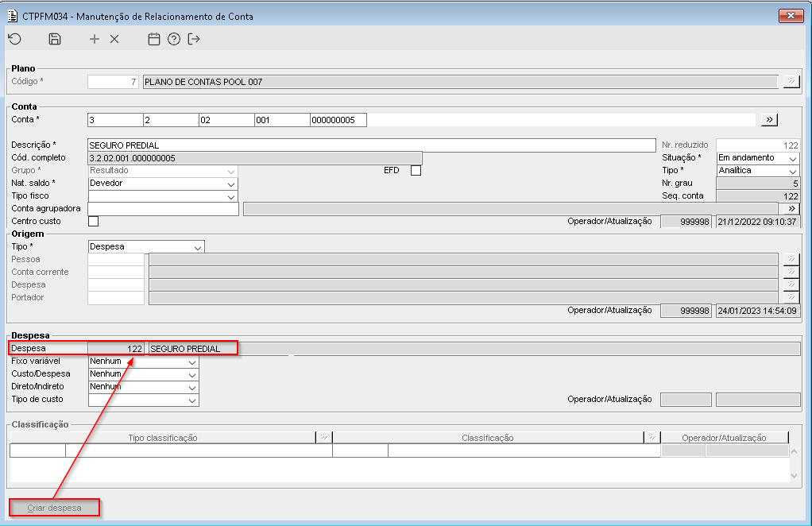
Task: Click the Classificação grid scroll up arrow
Action: point(795,451)
